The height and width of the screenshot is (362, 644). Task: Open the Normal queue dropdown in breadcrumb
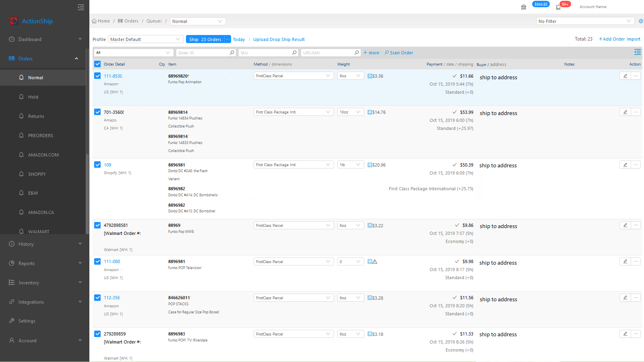tap(198, 21)
